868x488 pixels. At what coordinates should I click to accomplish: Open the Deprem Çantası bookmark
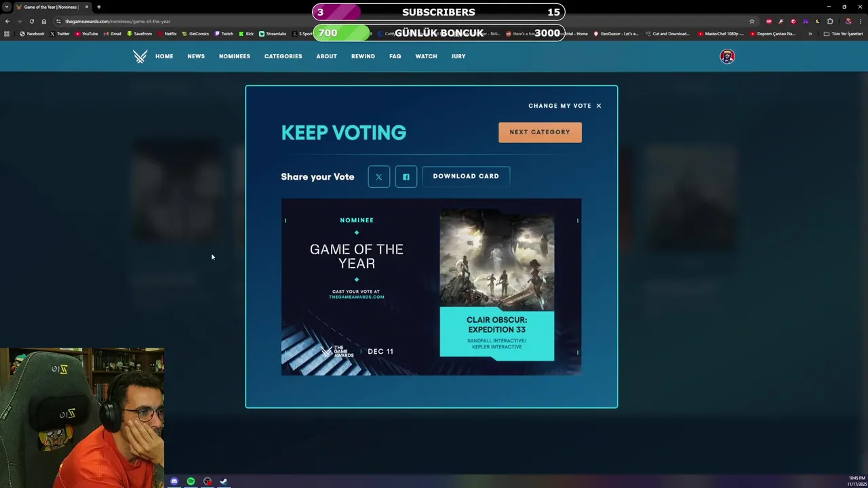[773, 34]
